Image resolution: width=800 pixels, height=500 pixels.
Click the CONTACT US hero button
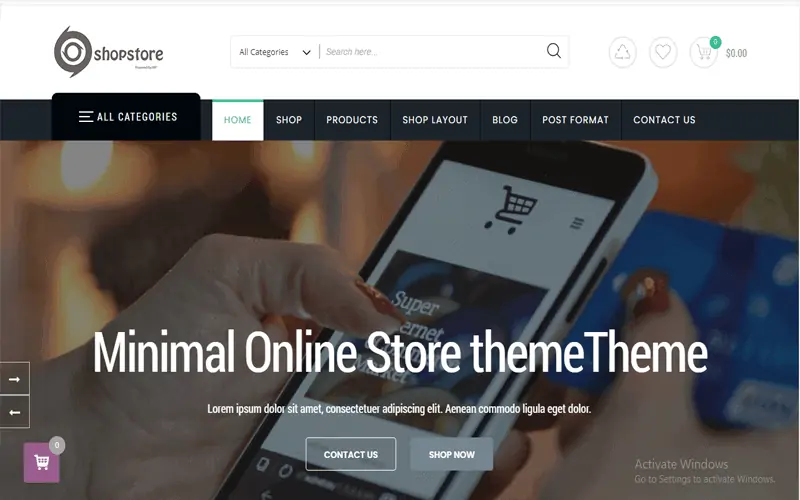(351, 454)
